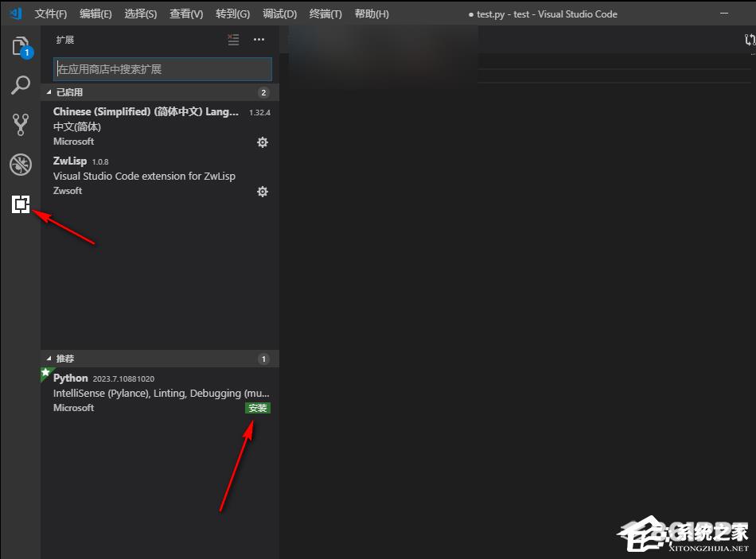Open the 帮助(H) menu
This screenshot has height=559, width=756.
tap(372, 14)
